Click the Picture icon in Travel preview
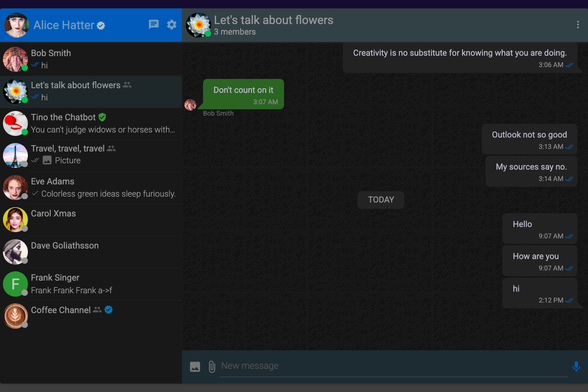588x392 pixels. tap(47, 160)
